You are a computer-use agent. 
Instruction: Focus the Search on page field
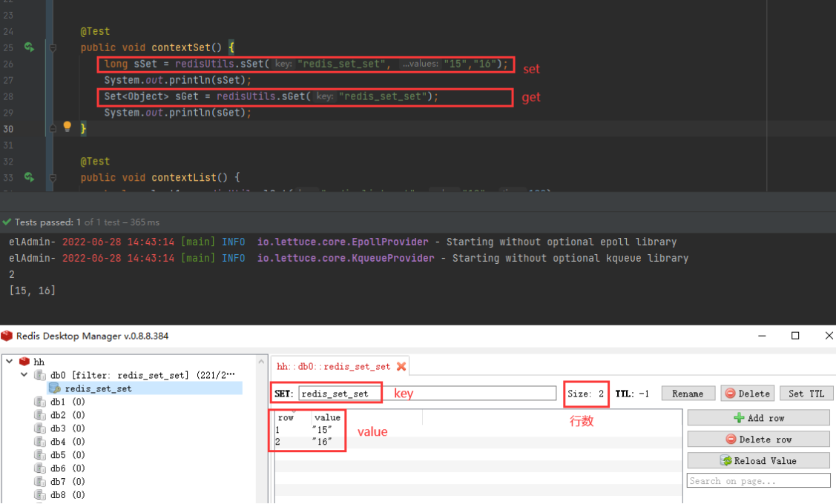[758, 480]
